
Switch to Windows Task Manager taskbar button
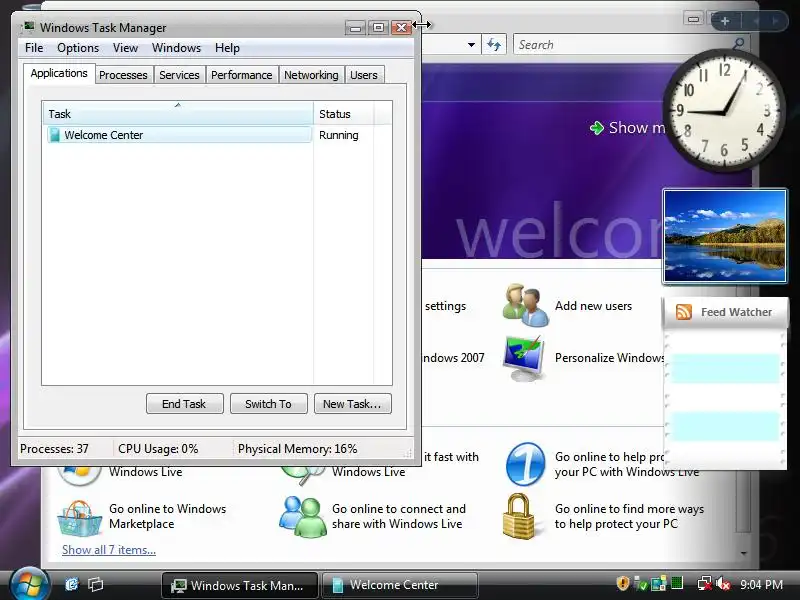(x=240, y=585)
